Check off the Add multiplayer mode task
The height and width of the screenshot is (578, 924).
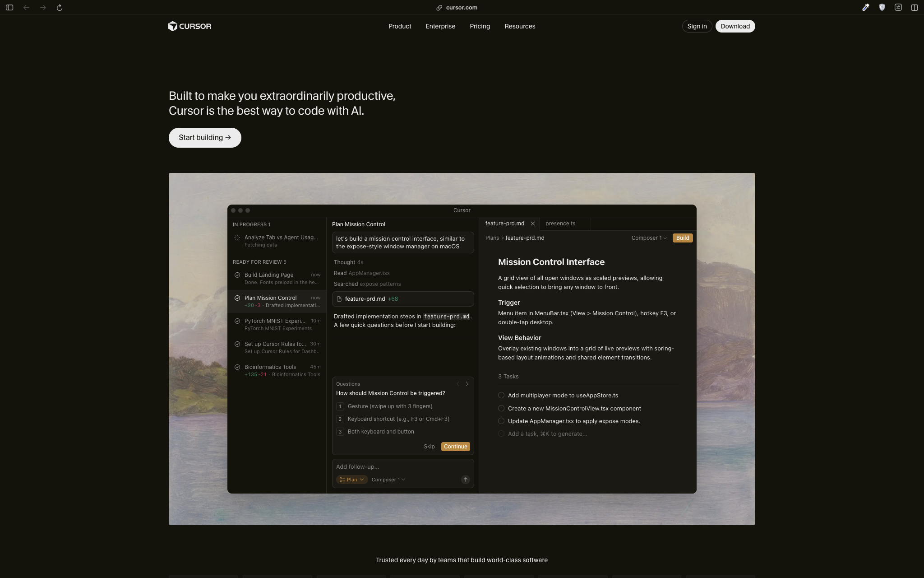[501, 395]
